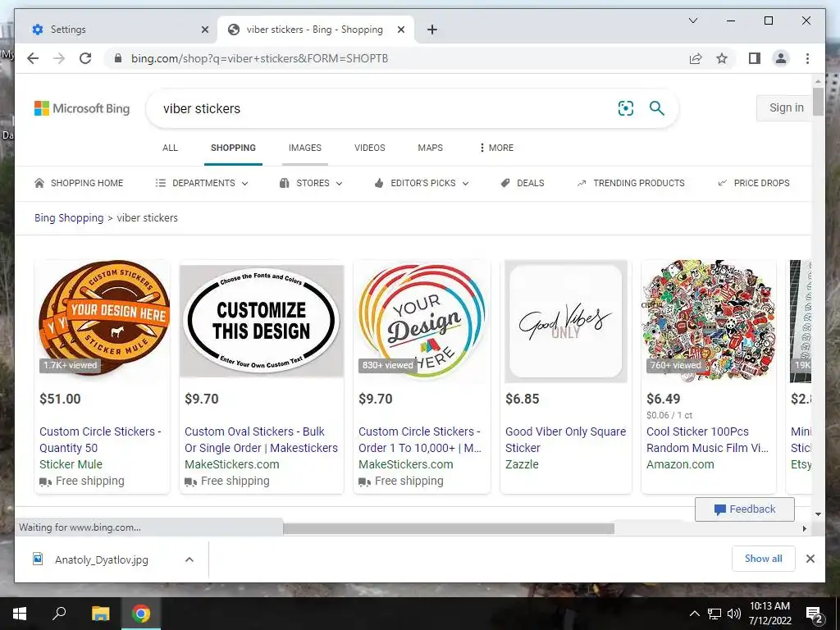Click the padlock site info icon

tap(118, 58)
